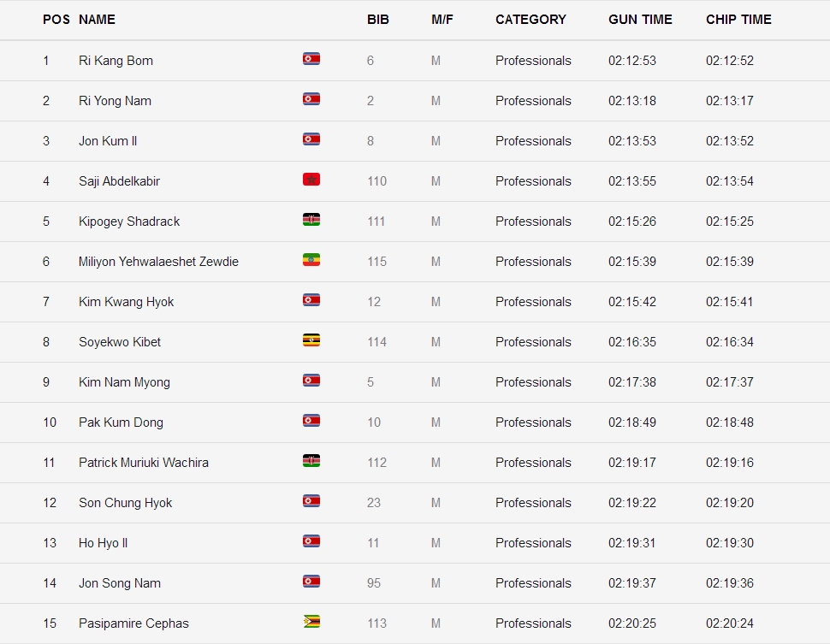Click the CATEGORY column header

(x=531, y=20)
